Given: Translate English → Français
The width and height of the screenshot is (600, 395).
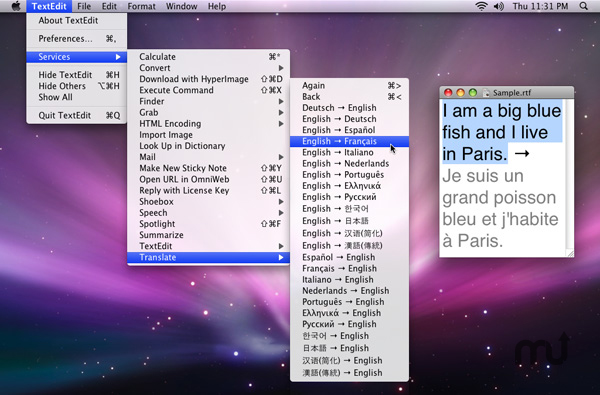Looking at the screenshot, I should point(349,141).
